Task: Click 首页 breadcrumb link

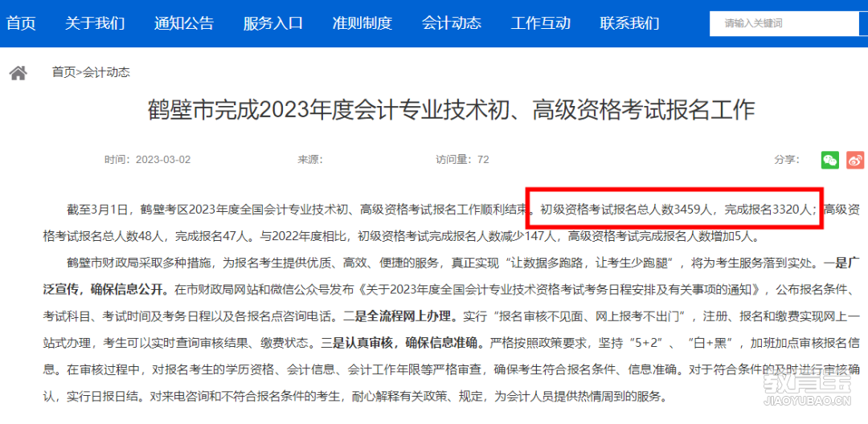Action: (x=63, y=72)
